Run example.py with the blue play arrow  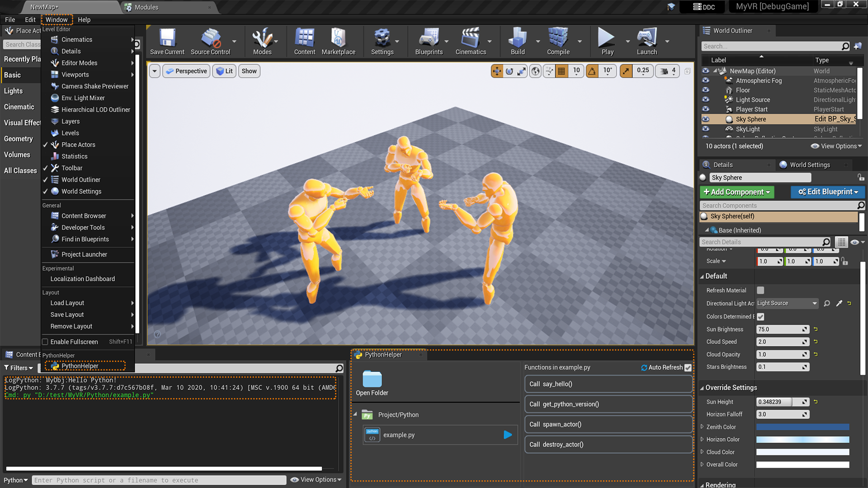pos(508,435)
